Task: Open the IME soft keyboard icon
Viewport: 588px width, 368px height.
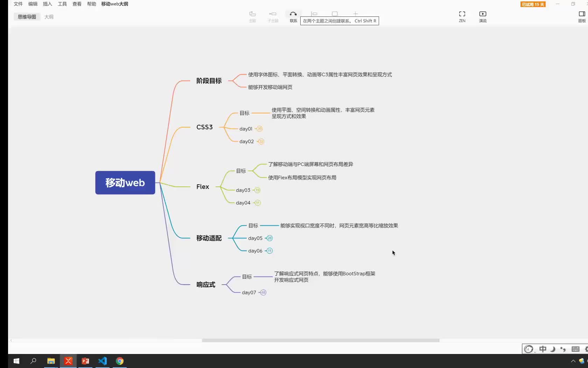Action: pyautogui.click(x=575, y=349)
